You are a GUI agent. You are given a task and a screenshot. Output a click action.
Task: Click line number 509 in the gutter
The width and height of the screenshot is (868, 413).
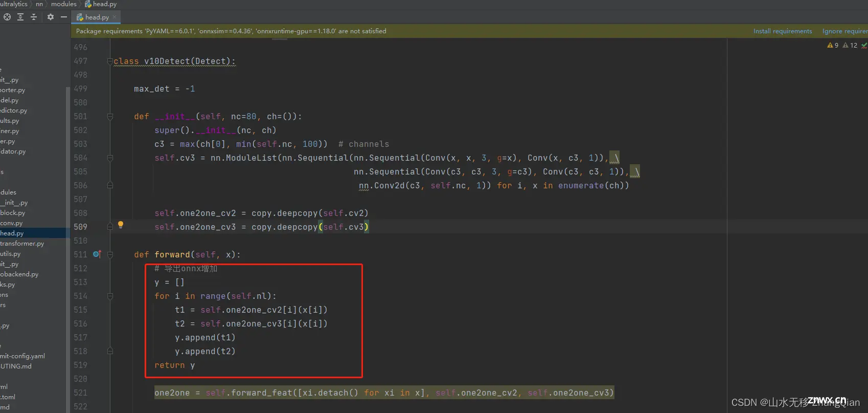(x=80, y=227)
